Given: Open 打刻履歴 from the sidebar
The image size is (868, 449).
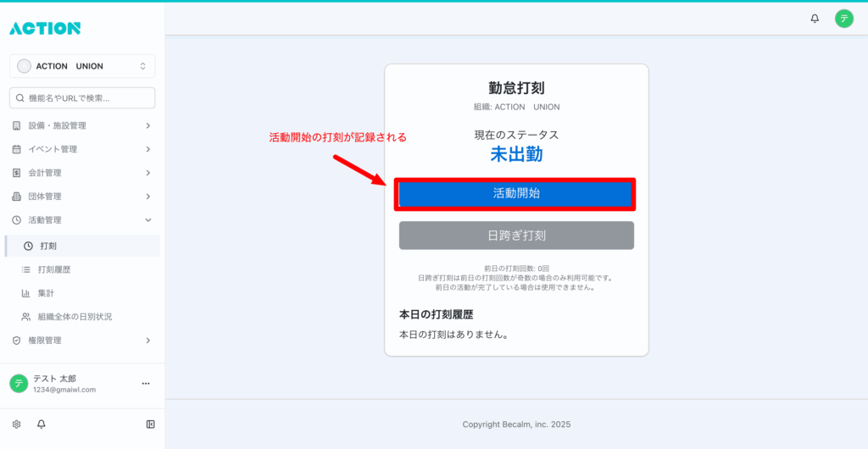Looking at the screenshot, I should pyautogui.click(x=54, y=269).
